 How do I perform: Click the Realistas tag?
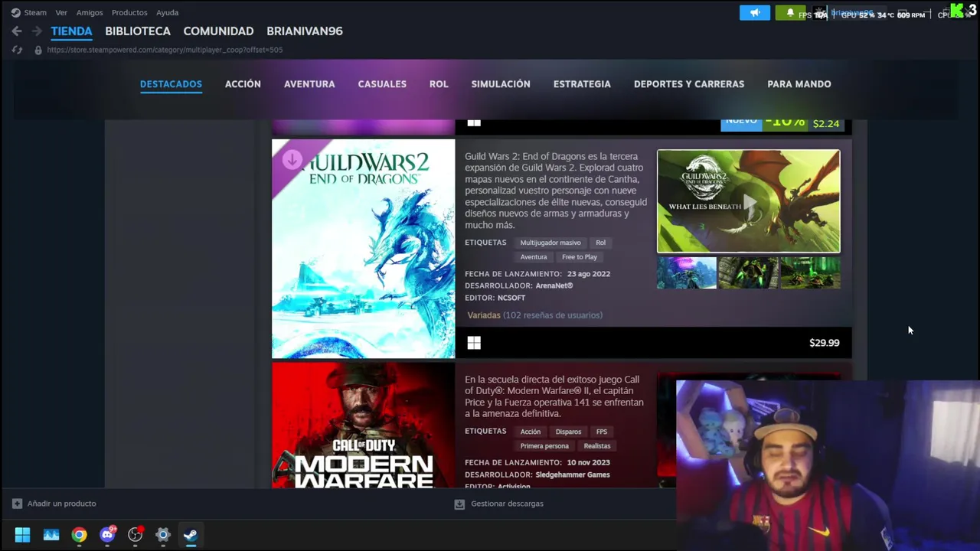[597, 446]
